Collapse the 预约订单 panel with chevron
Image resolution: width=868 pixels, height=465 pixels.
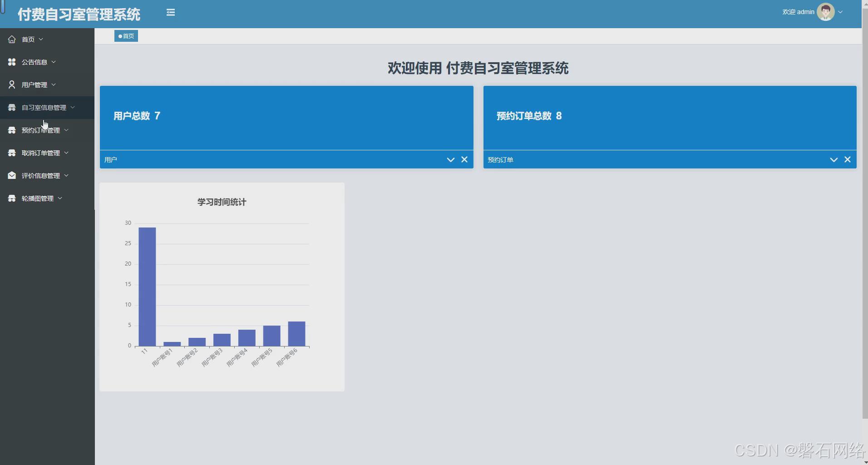(x=833, y=159)
